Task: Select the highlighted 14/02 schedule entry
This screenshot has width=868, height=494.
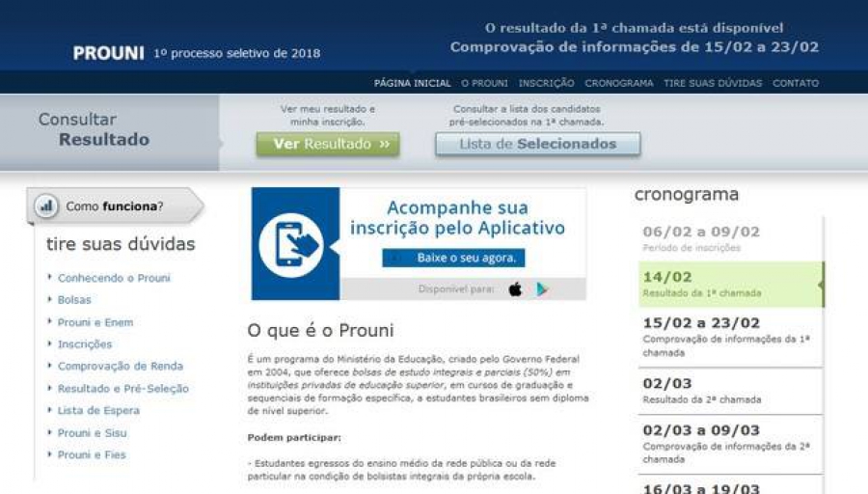Action: tap(731, 284)
